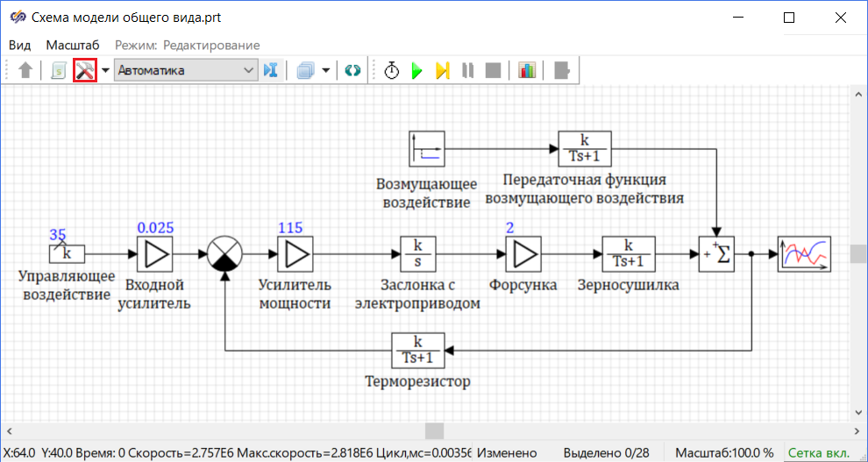Click the yellow step-forward simulation icon
This screenshot has height=462, width=868.
pyautogui.click(x=443, y=71)
